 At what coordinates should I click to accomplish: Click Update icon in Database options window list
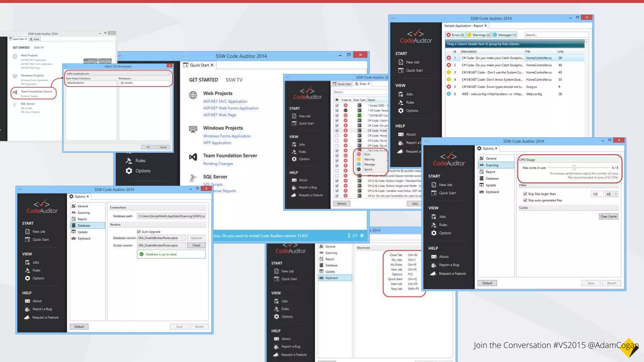point(74,232)
